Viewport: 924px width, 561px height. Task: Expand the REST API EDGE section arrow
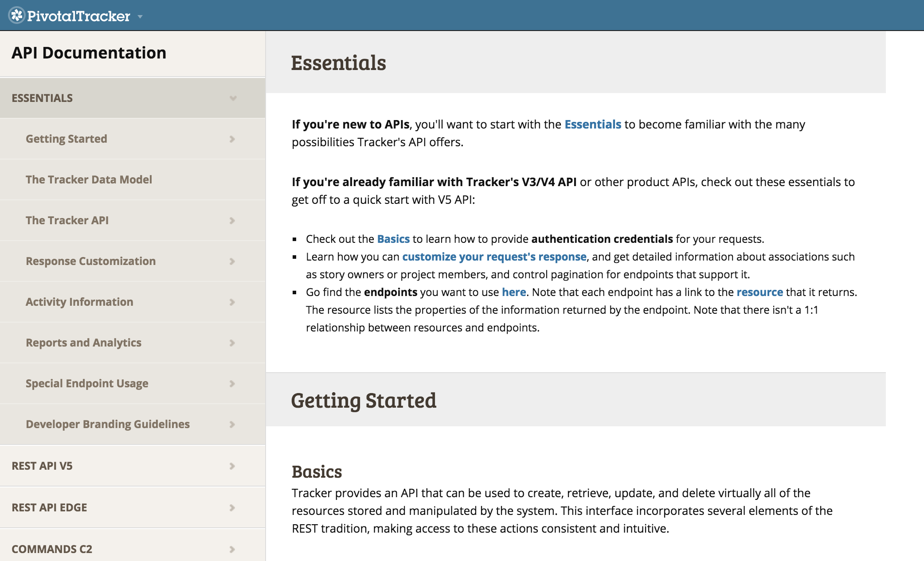click(x=232, y=508)
